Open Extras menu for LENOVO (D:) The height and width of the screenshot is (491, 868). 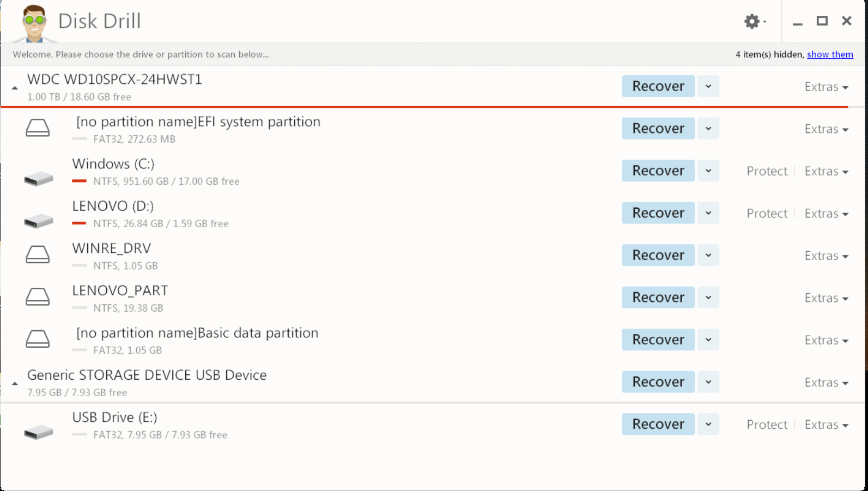click(x=826, y=214)
